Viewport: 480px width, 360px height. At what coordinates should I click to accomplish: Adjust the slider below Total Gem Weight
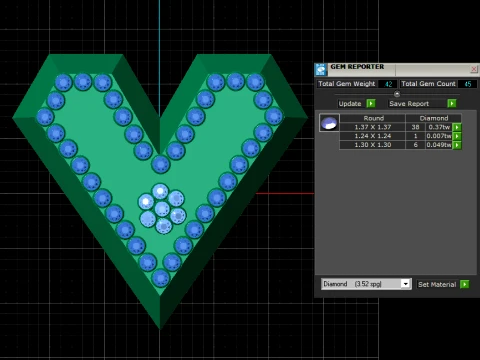[x=397, y=94]
